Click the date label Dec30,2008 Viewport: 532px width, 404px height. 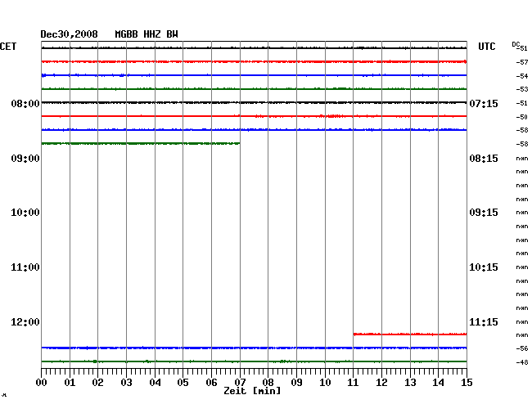pyautogui.click(x=70, y=34)
